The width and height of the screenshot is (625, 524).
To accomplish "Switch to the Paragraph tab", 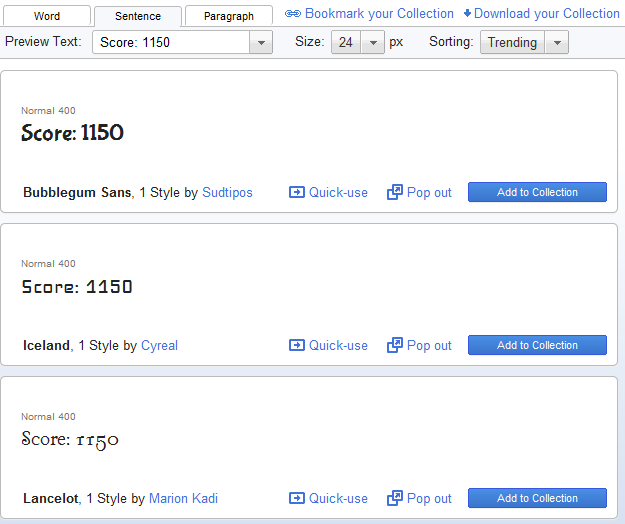I will 229,16.
